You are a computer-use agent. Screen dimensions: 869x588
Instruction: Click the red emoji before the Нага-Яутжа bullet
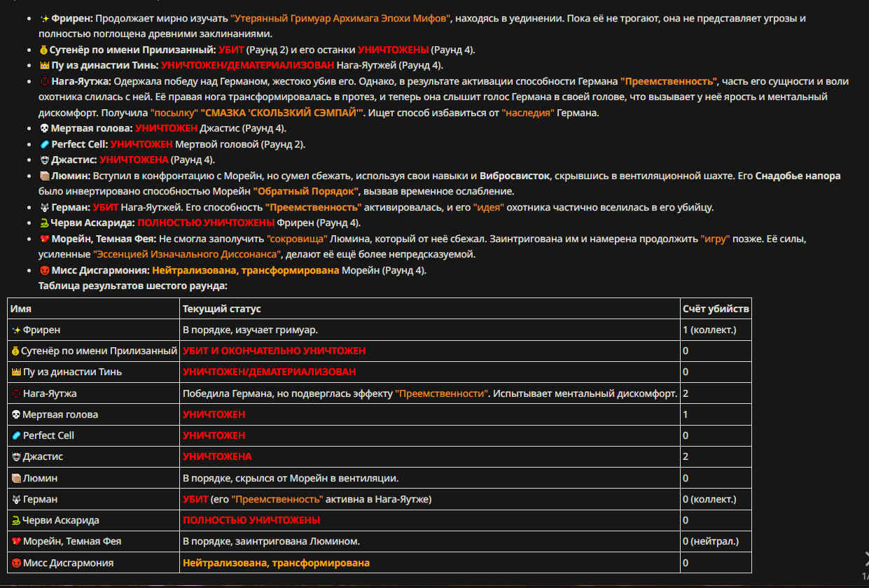pyautogui.click(x=44, y=81)
